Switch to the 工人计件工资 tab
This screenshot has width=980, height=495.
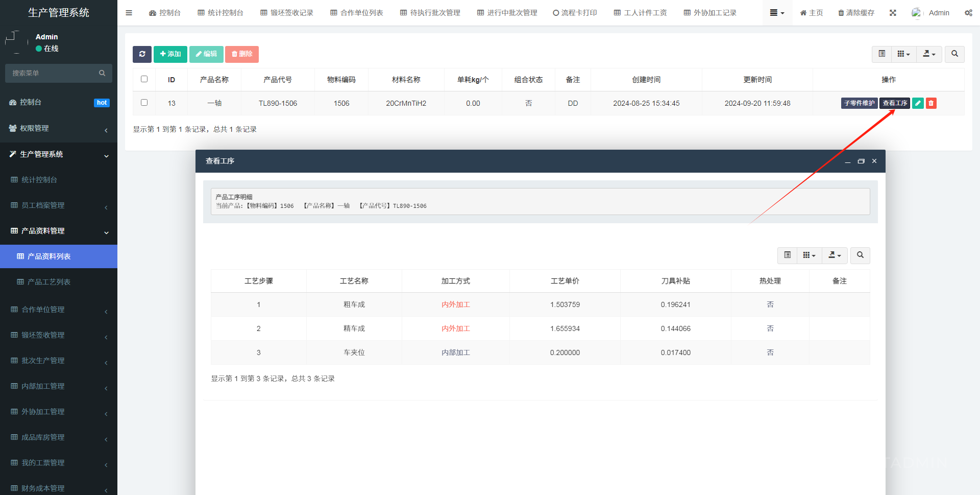click(640, 13)
